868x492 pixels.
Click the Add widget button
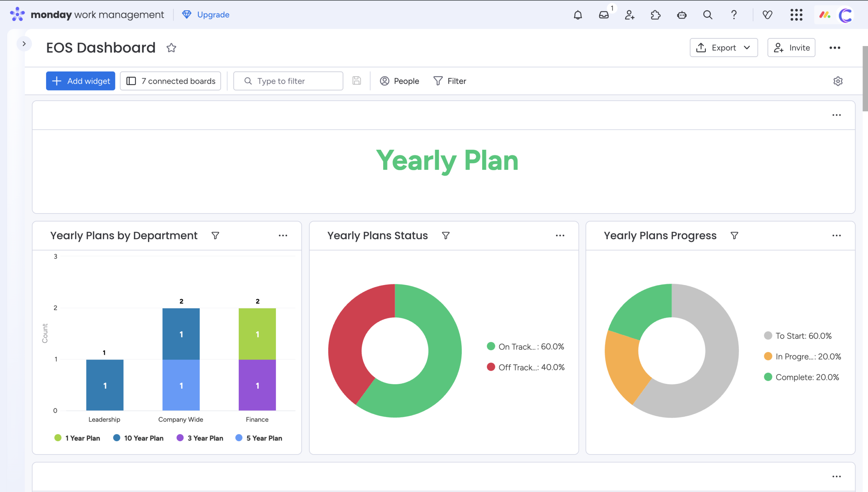[81, 81]
